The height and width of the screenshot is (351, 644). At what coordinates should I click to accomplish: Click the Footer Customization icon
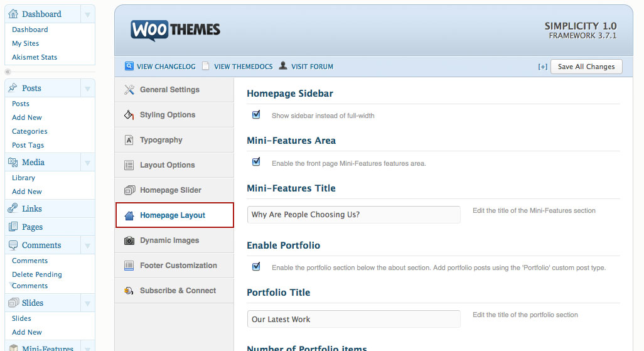point(129,266)
